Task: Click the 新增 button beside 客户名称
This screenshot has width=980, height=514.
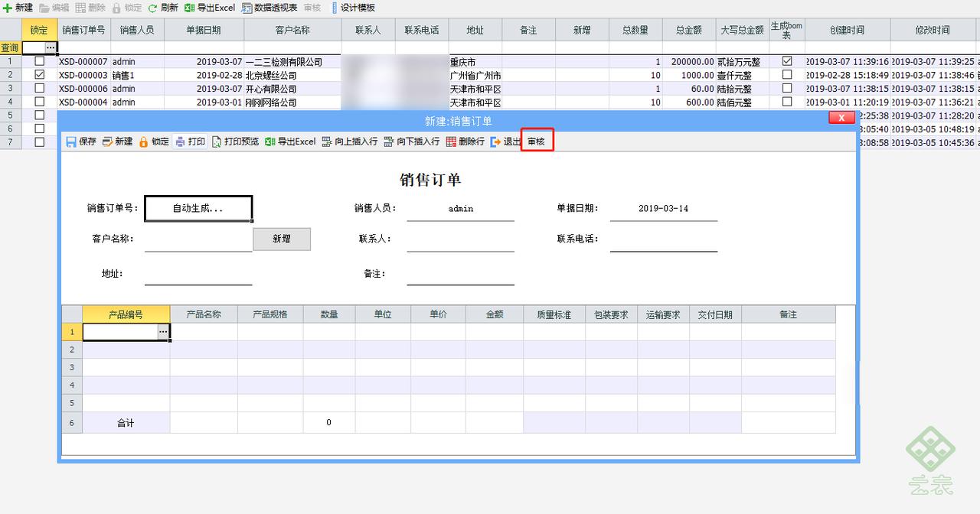Action: (282, 239)
